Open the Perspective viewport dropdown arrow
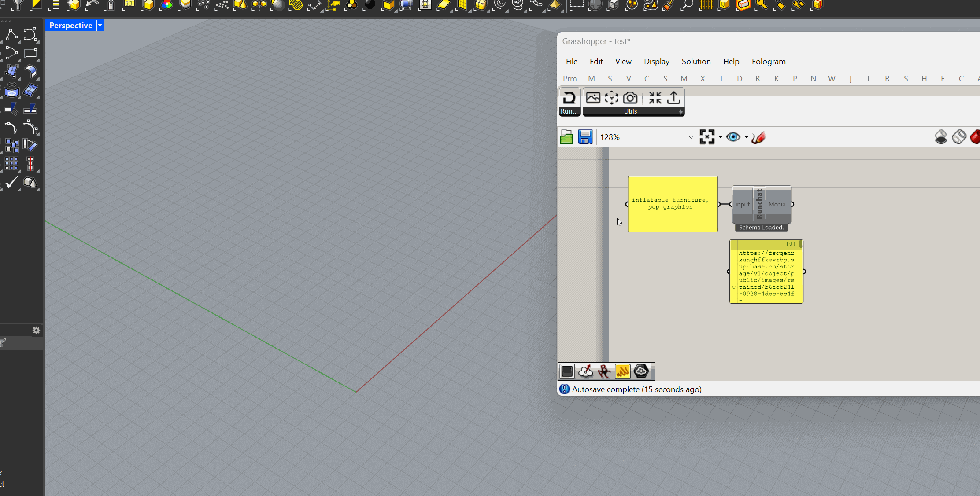Image resolution: width=980 pixels, height=496 pixels. coord(100,26)
